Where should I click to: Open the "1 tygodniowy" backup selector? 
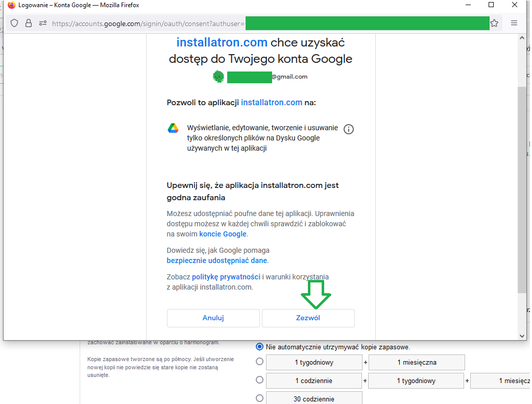313,362
